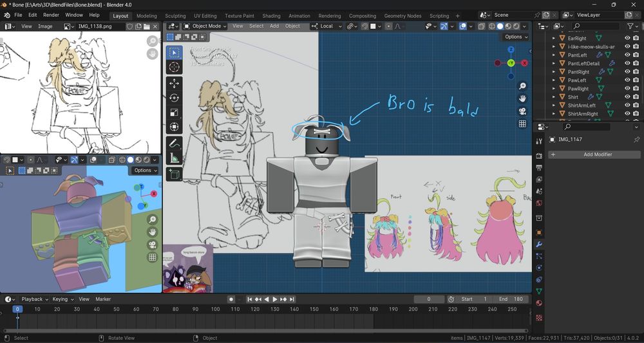
Task: Hide Shirt in the outliner
Action: coord(627,97)
